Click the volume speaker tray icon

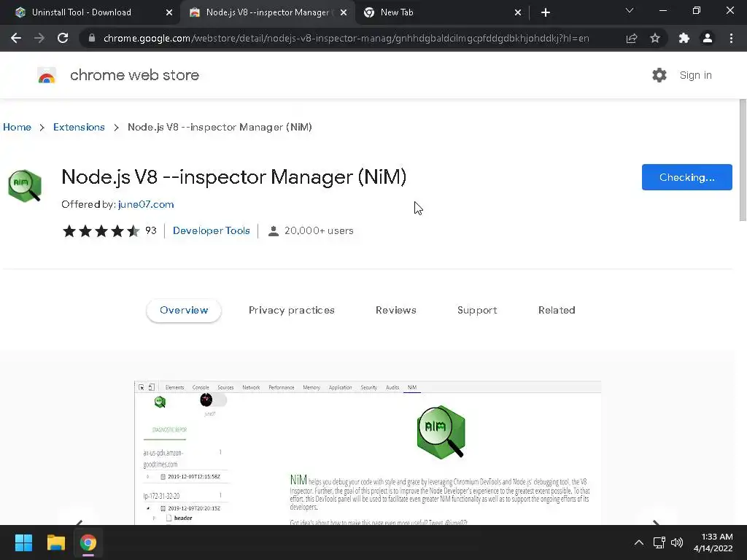click(677, 542)
